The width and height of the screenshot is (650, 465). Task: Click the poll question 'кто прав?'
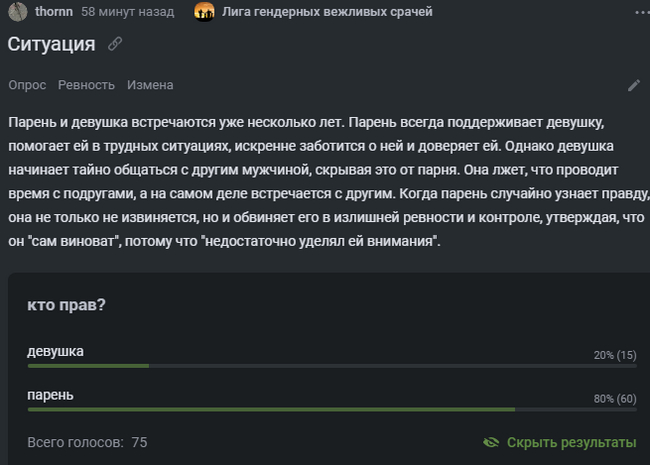tap(67, 306)
